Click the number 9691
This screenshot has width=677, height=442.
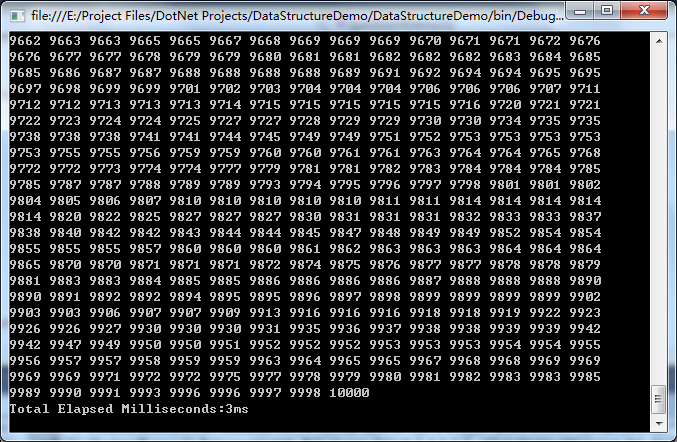coord(385,73)
